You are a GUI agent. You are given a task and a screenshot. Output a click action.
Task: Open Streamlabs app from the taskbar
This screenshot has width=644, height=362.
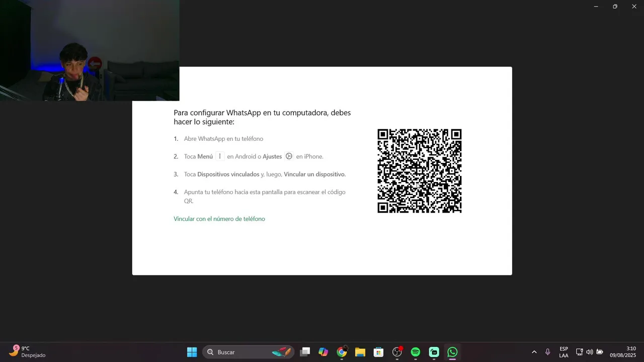pyautogui.click(x=434, y=352)
